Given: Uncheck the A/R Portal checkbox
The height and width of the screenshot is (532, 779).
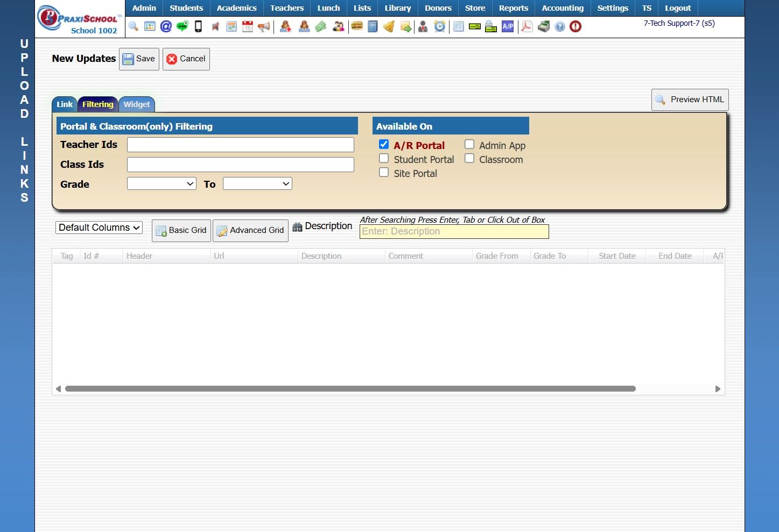Looking at the screenshot, I should [x=384, y=144].
